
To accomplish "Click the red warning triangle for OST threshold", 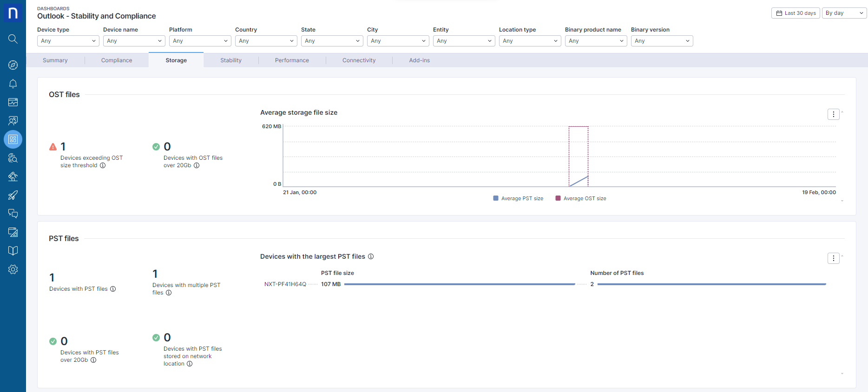I will point(53,147).
